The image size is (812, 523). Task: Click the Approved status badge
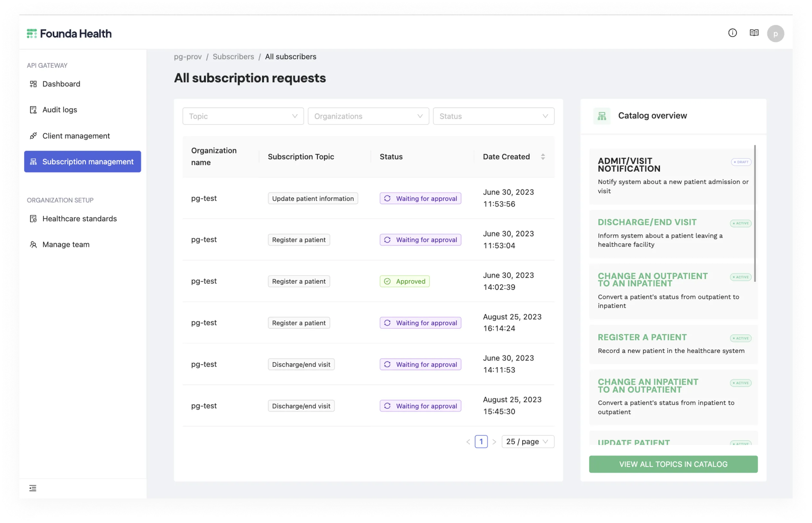pos(405,281)
